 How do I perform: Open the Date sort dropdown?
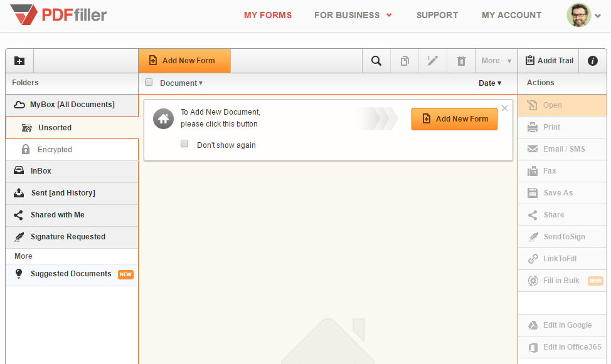[490, 83]
